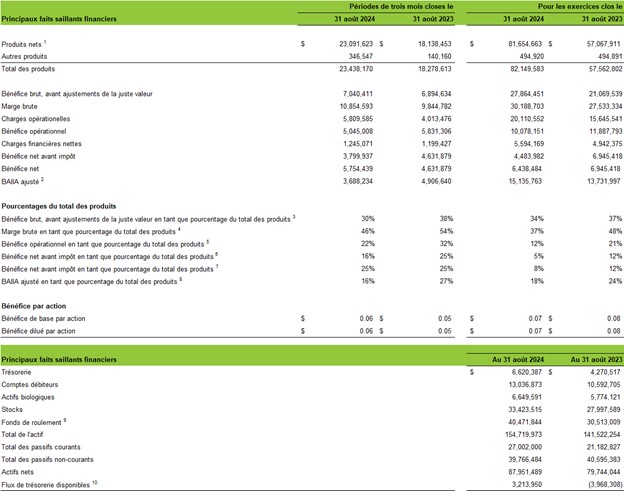This screenshot has width=624, height=491.
Task: Click the 'Charges financières nettes' label
Action: [41, 144]
